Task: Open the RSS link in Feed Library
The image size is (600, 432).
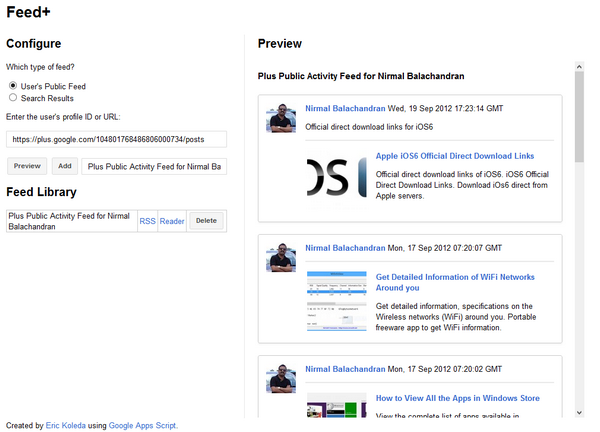Action: tap(147, 221)
